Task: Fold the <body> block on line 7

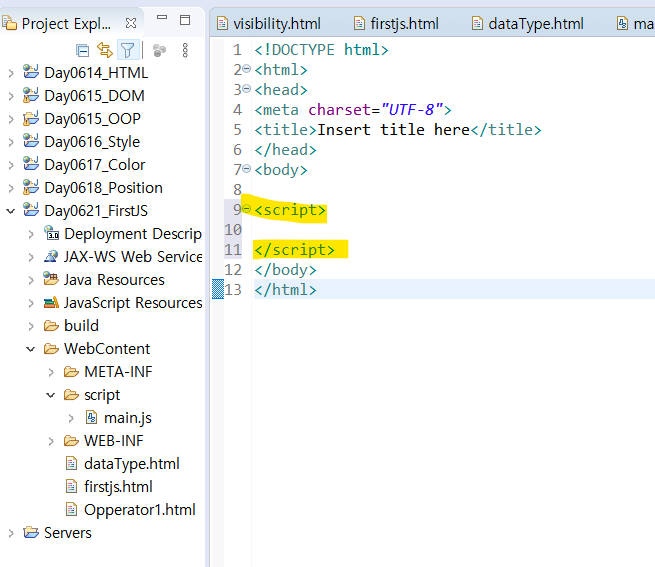Action: tap(247, 169)
